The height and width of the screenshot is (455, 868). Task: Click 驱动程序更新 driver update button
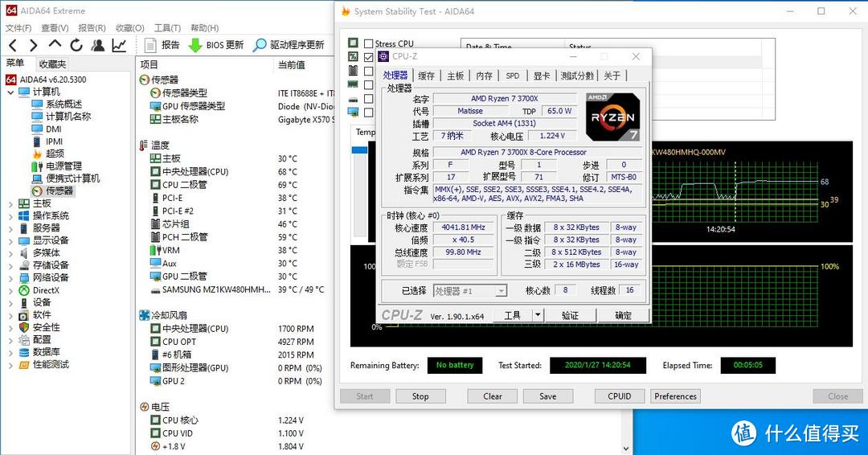(x=289, y=45)
